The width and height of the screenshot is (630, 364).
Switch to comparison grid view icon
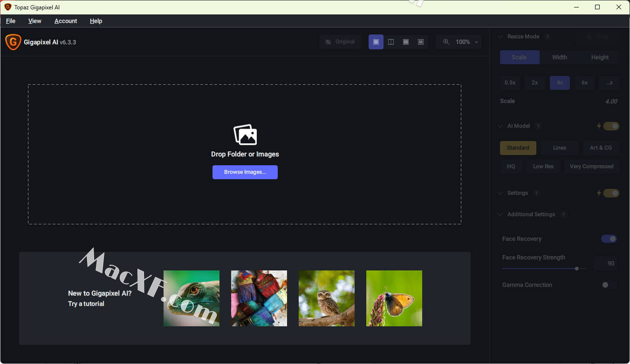[x=421, y=42]
